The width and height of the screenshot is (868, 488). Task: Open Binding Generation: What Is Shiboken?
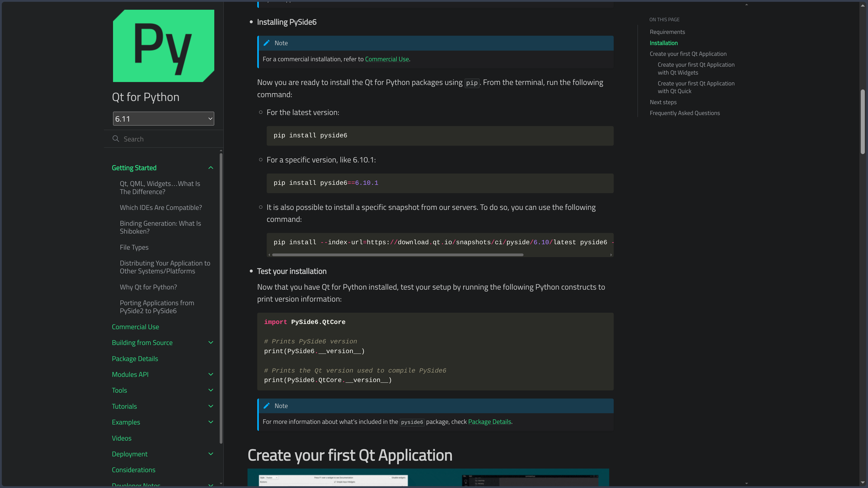point(160,227)
